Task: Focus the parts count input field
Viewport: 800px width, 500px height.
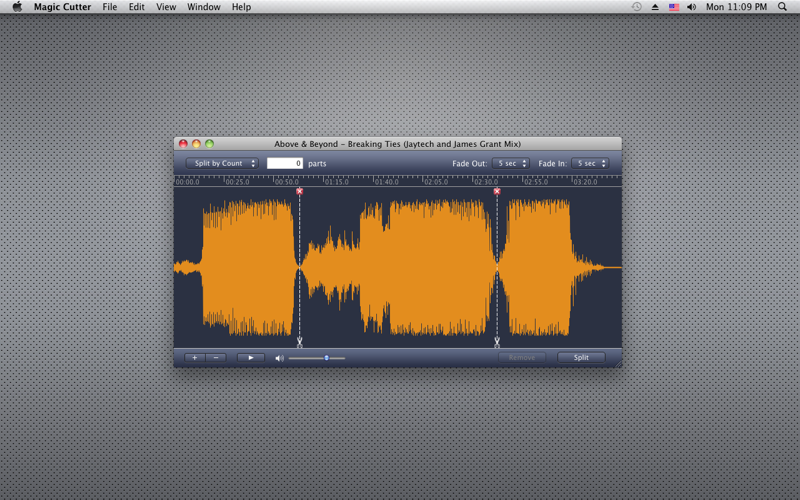Action: click(x=285, y=163)
